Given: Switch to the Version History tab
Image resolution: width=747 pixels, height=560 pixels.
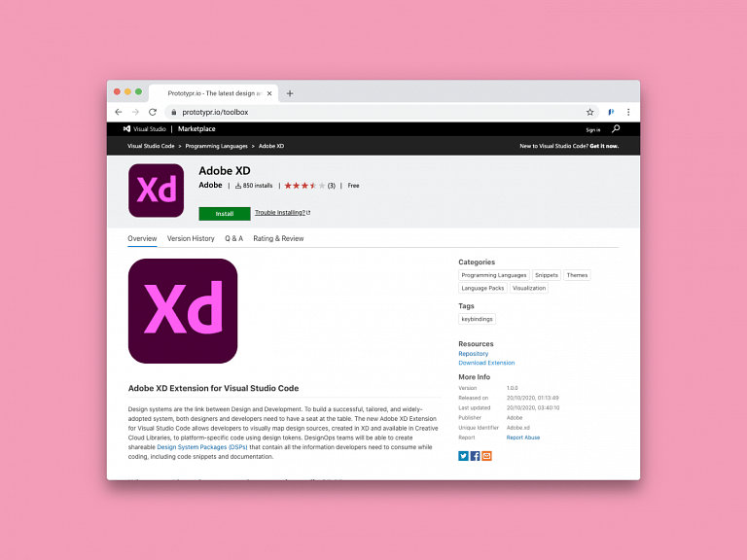Looking at the screenshot, I should [x=191, y=238].
